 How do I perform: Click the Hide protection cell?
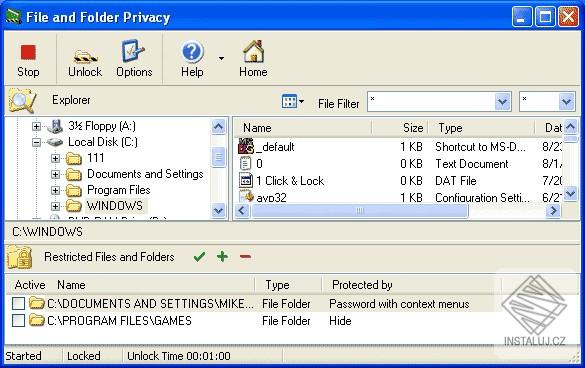(340, 321)
